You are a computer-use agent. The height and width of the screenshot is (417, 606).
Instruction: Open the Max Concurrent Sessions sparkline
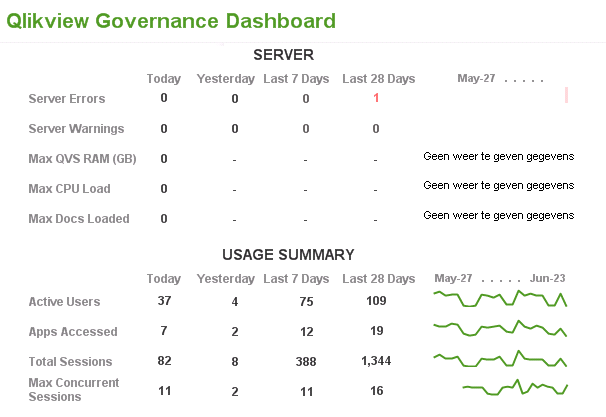pos(515,387)
